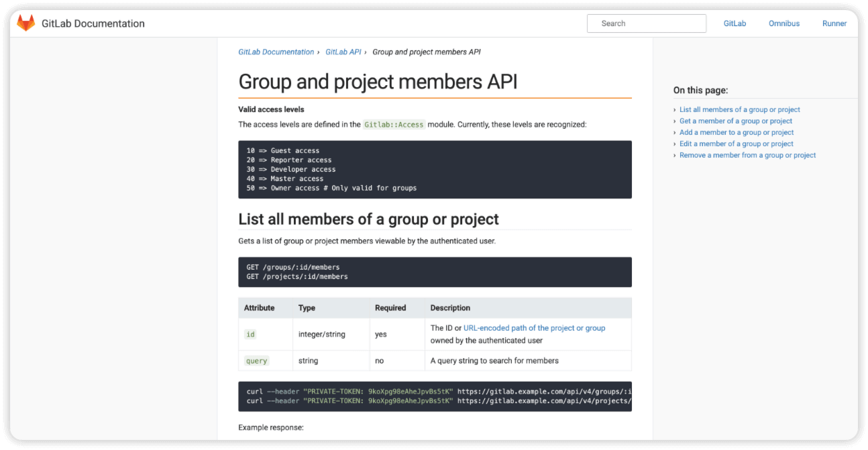Click the Gitlab::Access inline code
Image resolution: width=868 pixels, height=450 pixels.
[x=394, y=124]
